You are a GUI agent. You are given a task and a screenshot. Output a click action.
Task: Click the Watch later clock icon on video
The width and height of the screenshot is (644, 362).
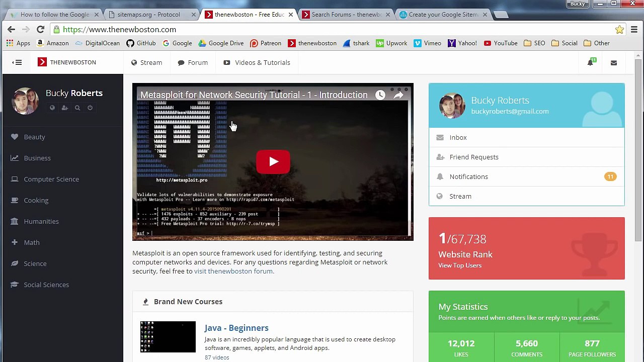click(x=380, y=95)
